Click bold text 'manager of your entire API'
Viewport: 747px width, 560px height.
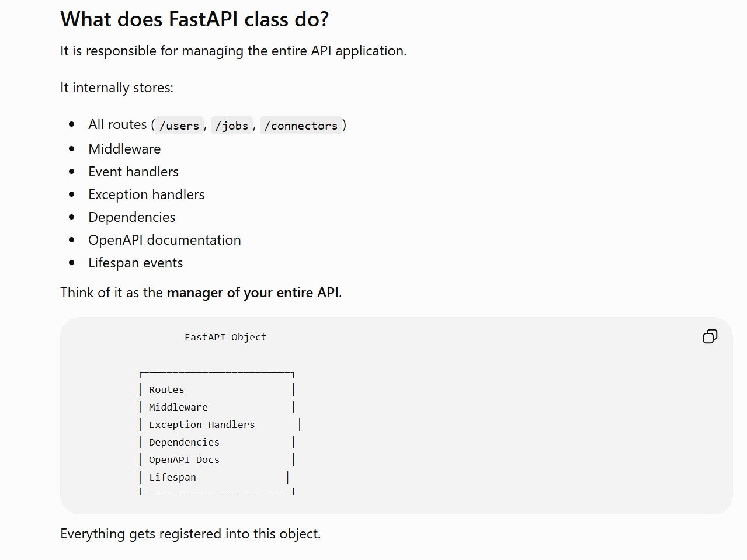pos(252,293)
